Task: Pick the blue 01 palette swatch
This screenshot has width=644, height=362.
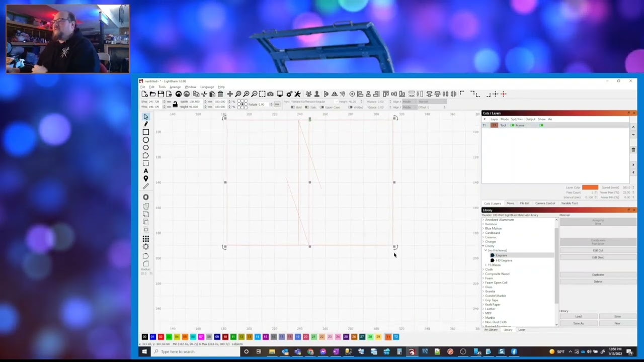Action: [152, 337]
